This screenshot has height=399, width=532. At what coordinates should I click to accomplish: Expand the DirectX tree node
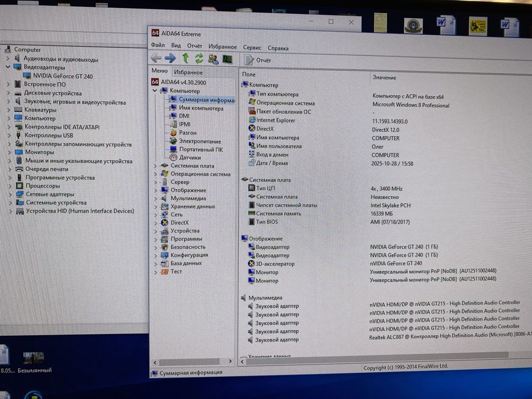click(x=156, y=223)
